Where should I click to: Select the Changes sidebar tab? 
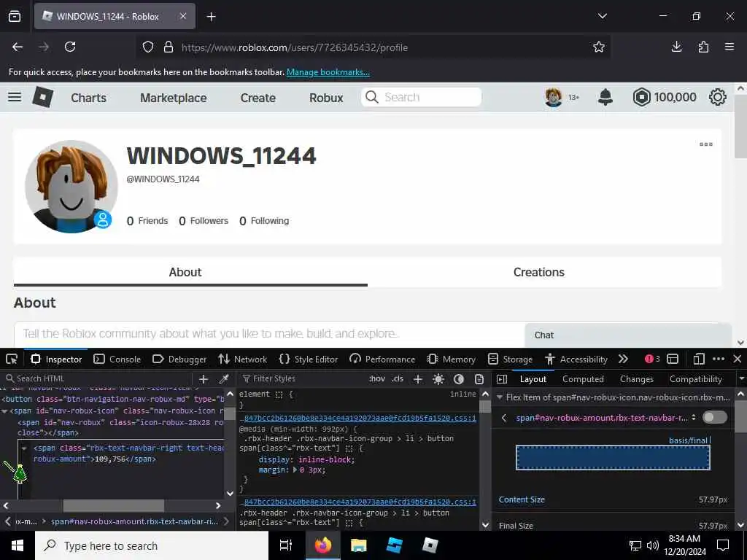pyautogui.click(x=636, y=379)
